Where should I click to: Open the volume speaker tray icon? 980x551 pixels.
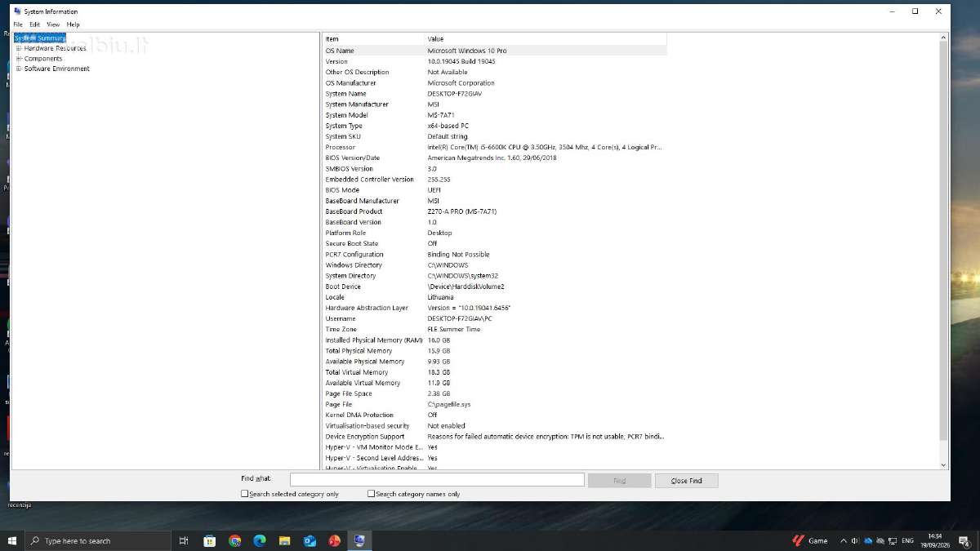point(855,540)
